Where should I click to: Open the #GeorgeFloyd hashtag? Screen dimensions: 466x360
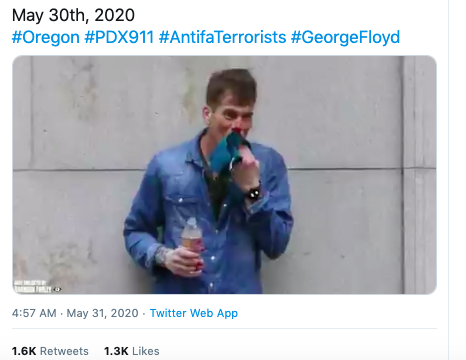345,37
